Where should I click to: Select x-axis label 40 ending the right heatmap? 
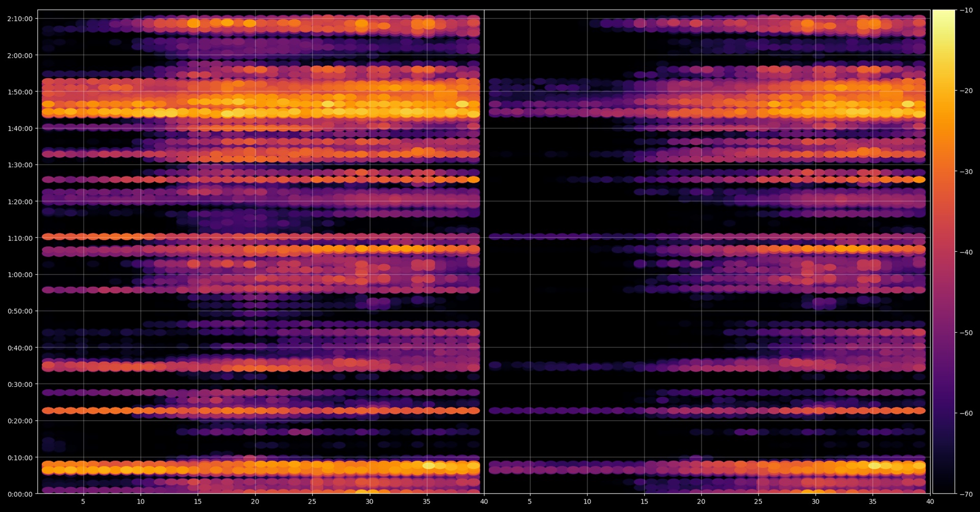(x=930, y=501)
